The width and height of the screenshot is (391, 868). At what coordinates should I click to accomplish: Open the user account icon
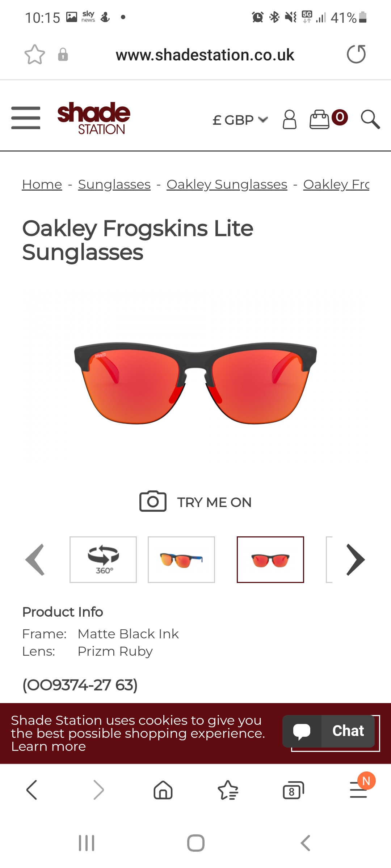(289, 119)
